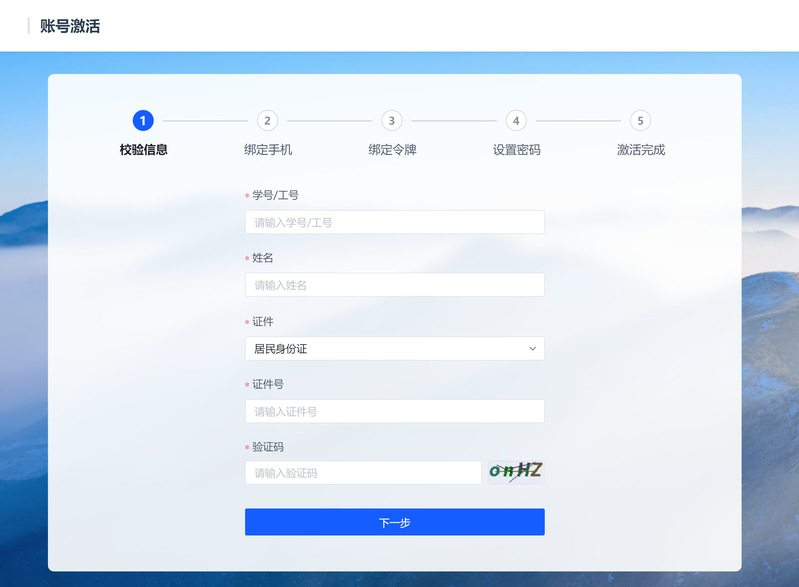Viewport: 799px width, 587px height.
Task: Click the 验证码 field label
Action: click(x=267, y=447)
